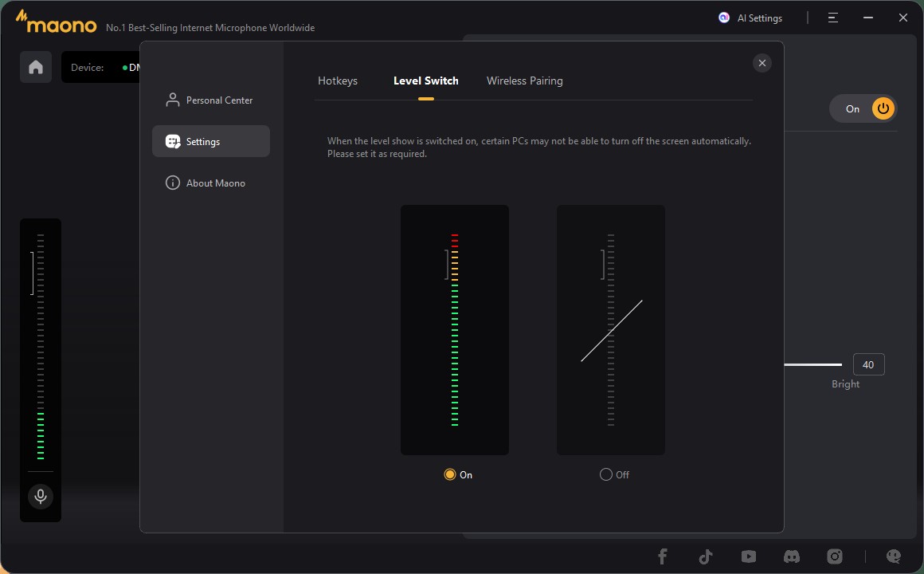Click the home icon button
This screenshot has width=924, height=574.
click(x=36, y=67)
